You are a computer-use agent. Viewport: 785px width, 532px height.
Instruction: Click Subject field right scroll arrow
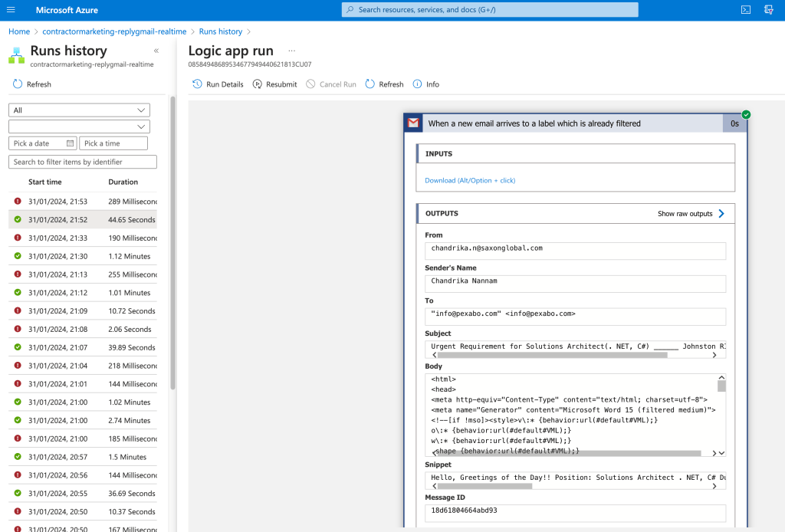(714, 355)
